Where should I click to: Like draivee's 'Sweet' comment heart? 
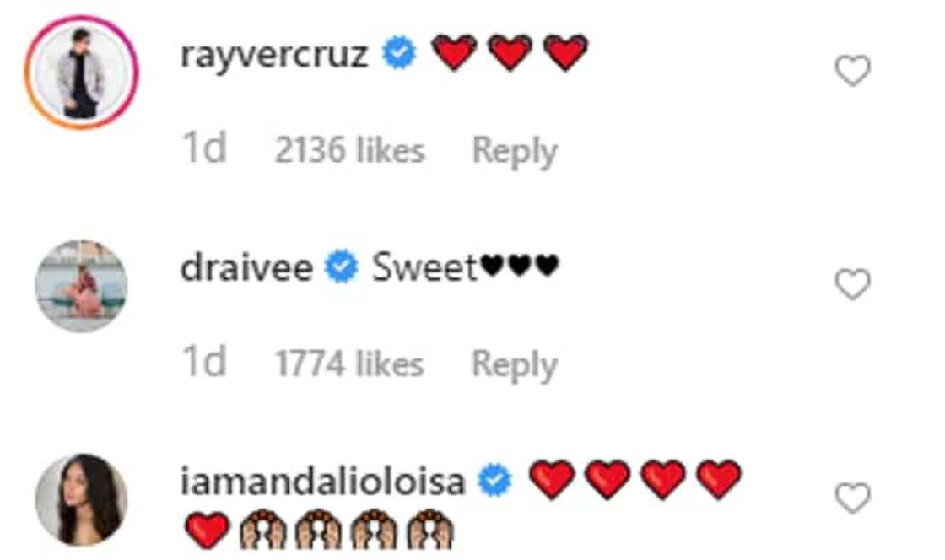[x=852, y=283]
